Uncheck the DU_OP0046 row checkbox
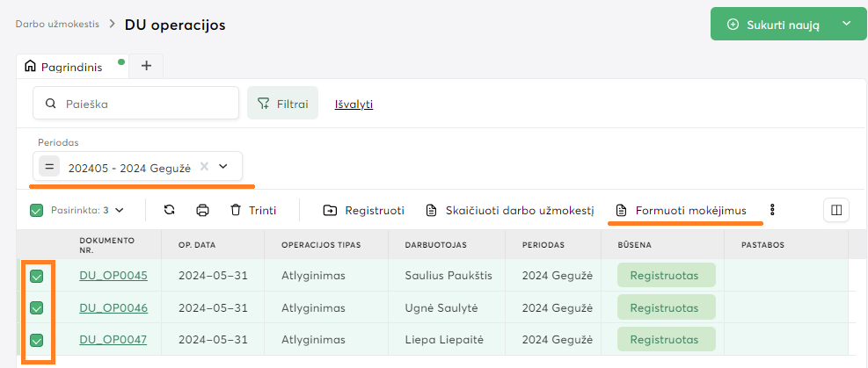 (36, 307)
